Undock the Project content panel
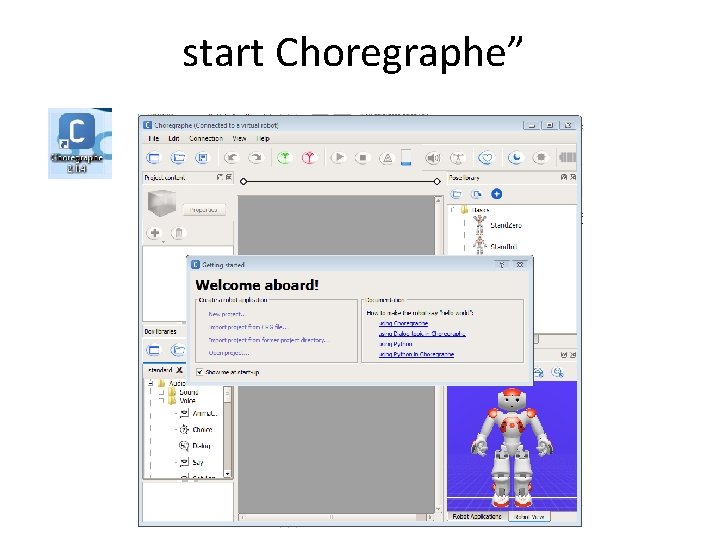Viewport: 720px width, 540px height. [220, 177]
